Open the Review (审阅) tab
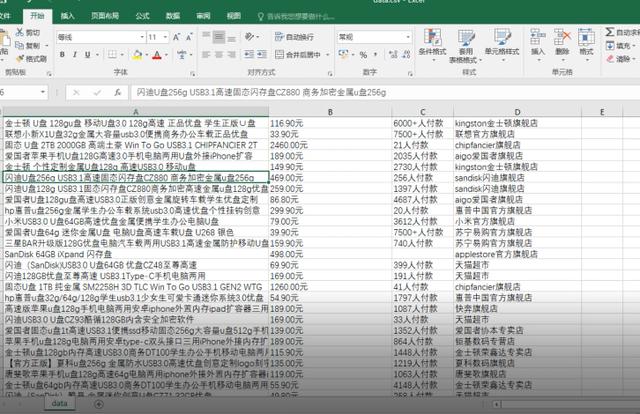This screenshot has width=640, height=414. tap(203, 16)
